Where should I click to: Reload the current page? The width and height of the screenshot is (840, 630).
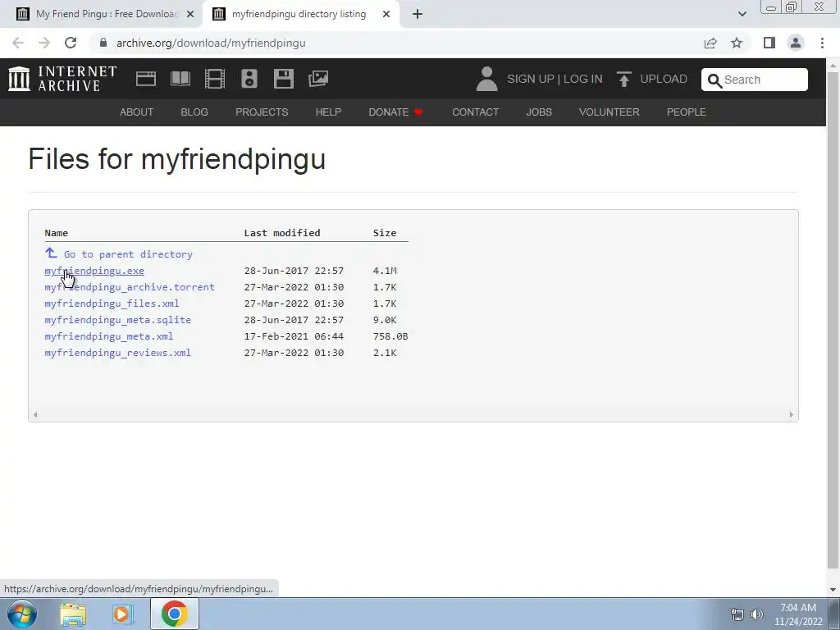pyautogui.click(x=71, y=43)
